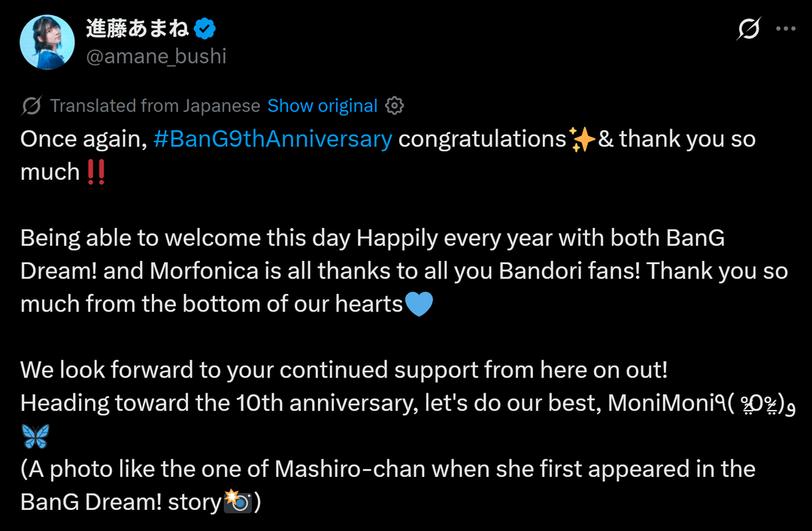Show original Japanese text

[x=323, y=106]
